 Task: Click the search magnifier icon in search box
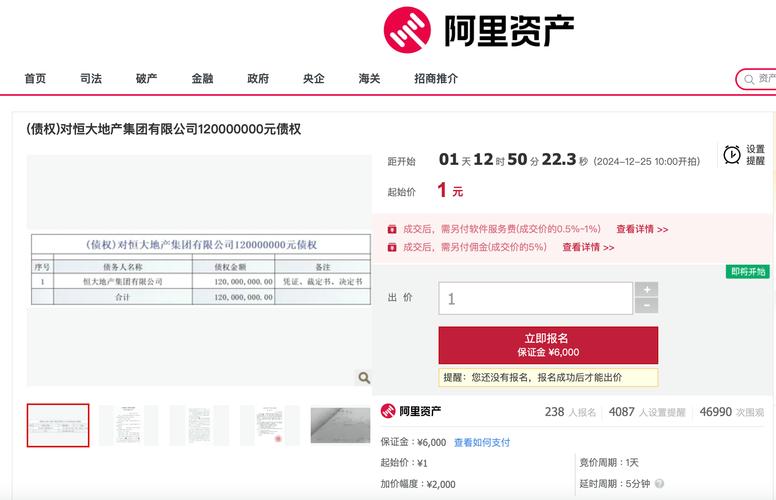tap(749, 79)
